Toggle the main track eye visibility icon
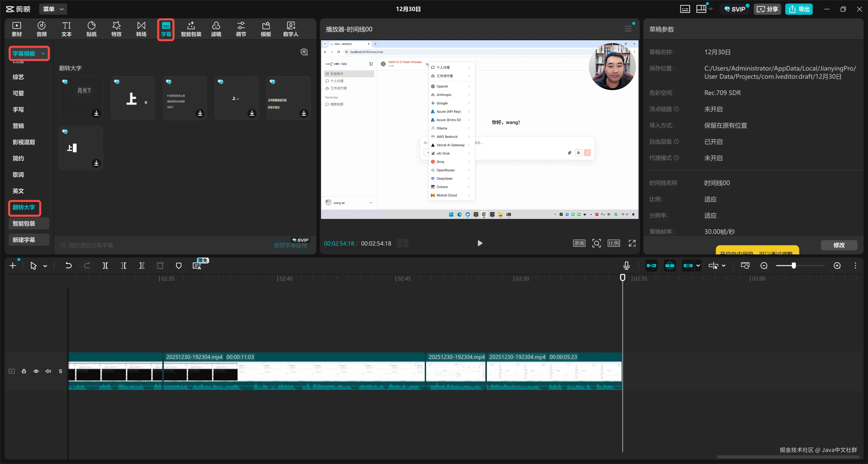 36,371
